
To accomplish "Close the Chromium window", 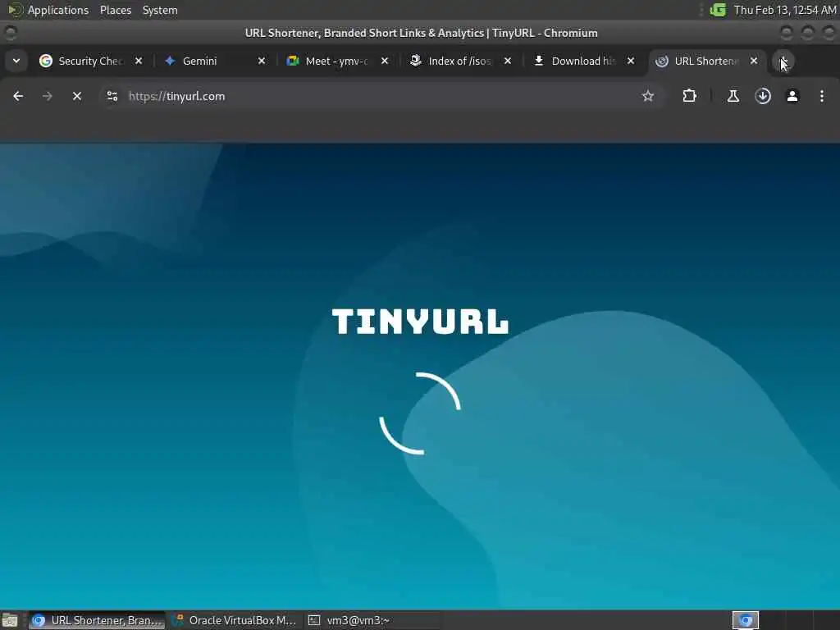I will point(829,33).
